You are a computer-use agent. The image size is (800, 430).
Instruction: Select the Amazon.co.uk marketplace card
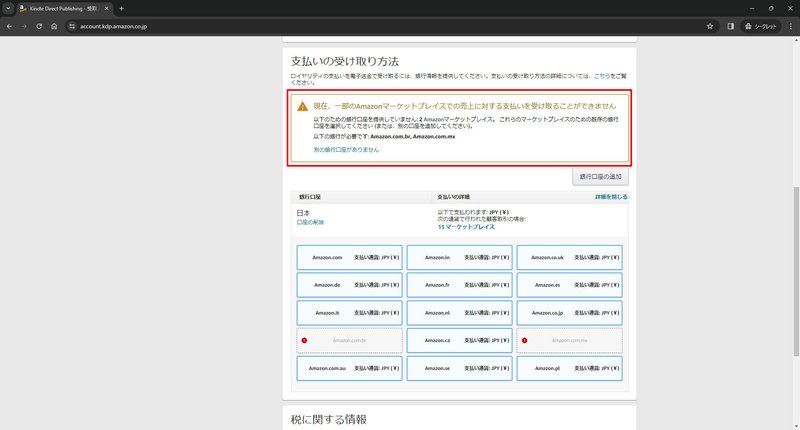point(569,258)
